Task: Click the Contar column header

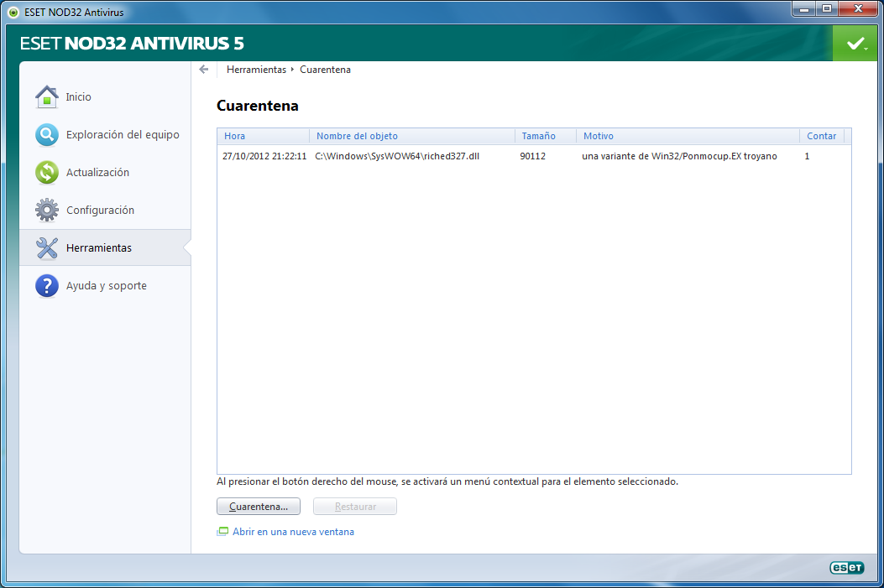Action: pos(821,136)
